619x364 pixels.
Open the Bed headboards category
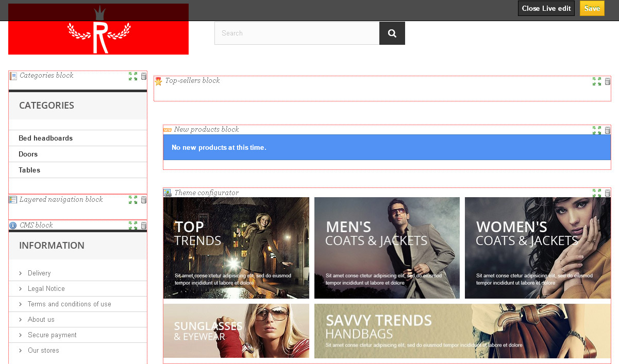coord(45,138)
